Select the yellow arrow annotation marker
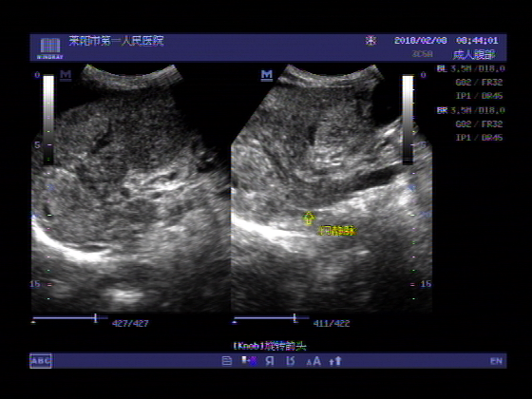Image resolution: width=532 pixels, height=399 pixels. [309, 218]
